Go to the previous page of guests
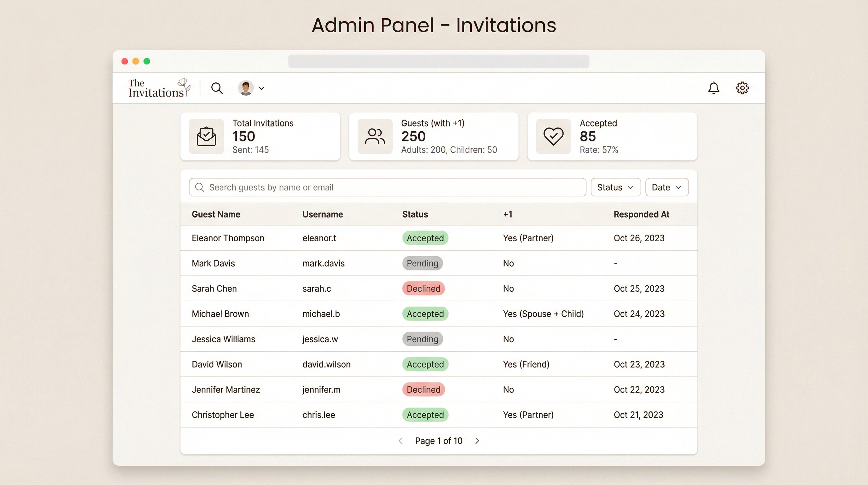The image size is (868, 485). point(400,440)
